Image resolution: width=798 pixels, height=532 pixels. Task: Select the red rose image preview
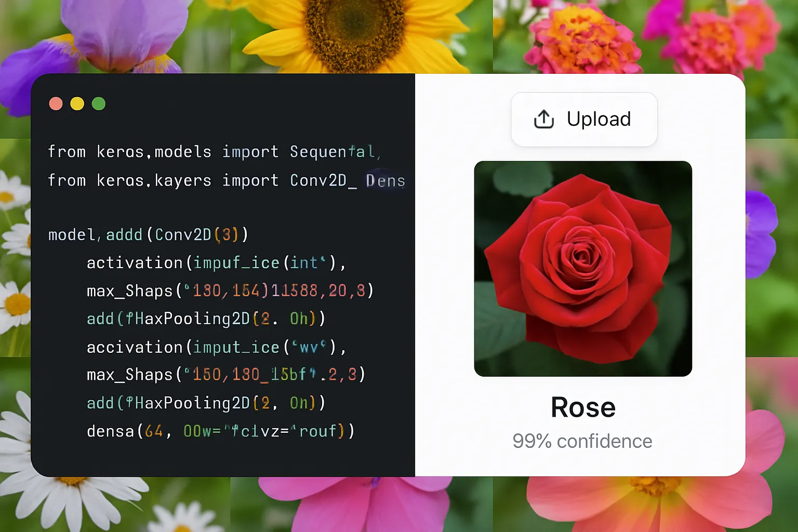tap(583, 269)
